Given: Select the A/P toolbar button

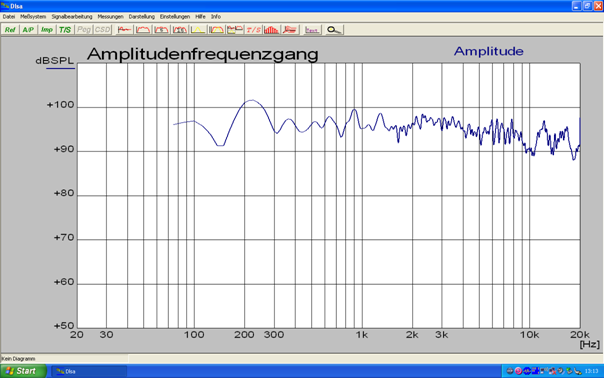Looking at the screenshot, I should pos(28,30).
